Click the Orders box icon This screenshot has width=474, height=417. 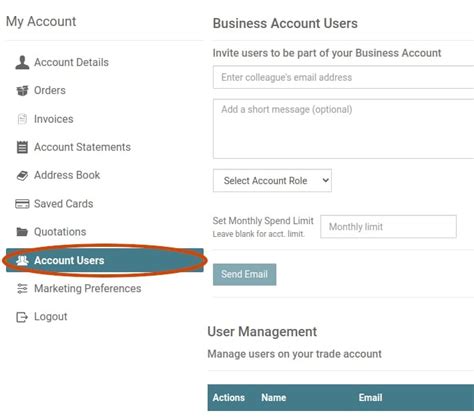pos(22,90)
